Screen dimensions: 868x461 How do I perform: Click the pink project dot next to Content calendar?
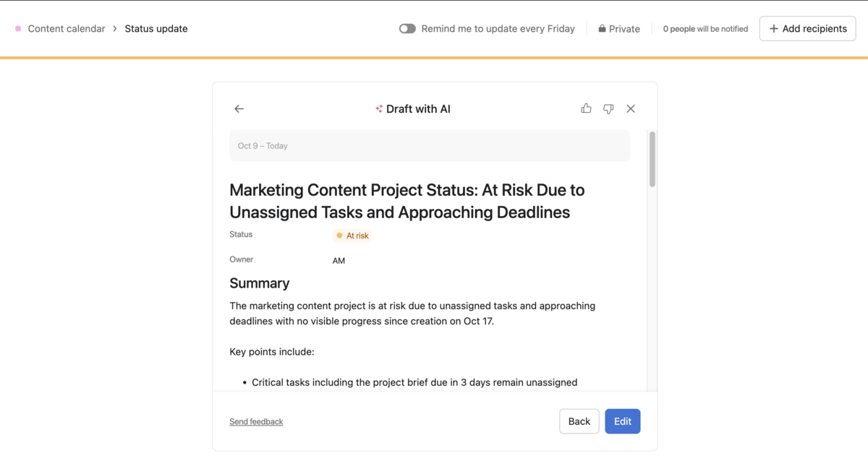click(x=17, y=28)
